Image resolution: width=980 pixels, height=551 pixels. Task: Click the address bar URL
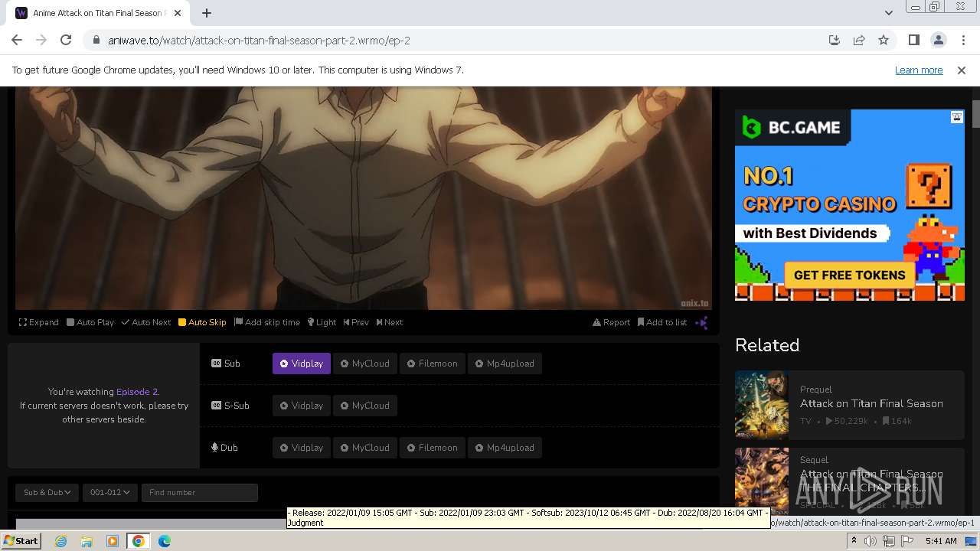point(260,41)
